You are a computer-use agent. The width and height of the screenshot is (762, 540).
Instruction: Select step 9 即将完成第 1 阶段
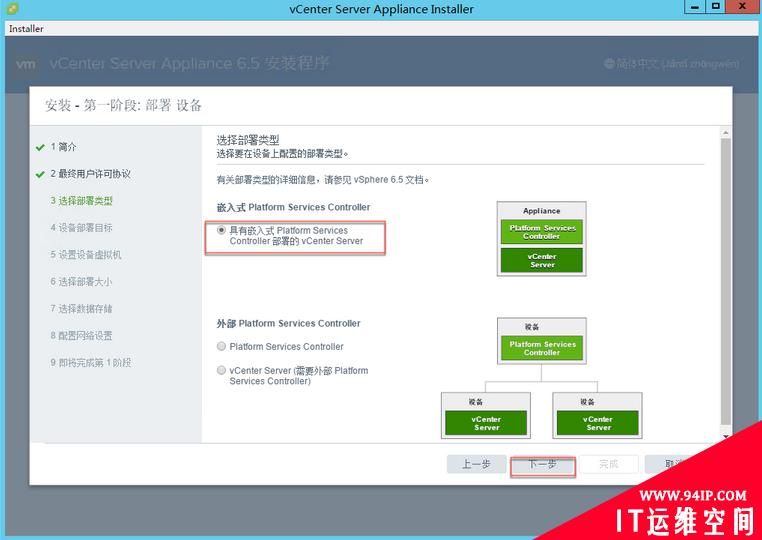pos(90,363)
